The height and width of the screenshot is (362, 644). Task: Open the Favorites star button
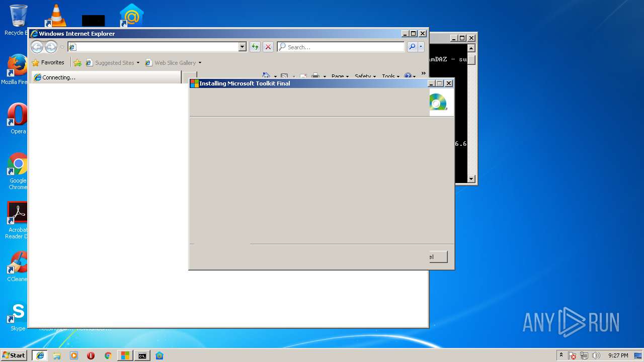(x=48, y=63)
